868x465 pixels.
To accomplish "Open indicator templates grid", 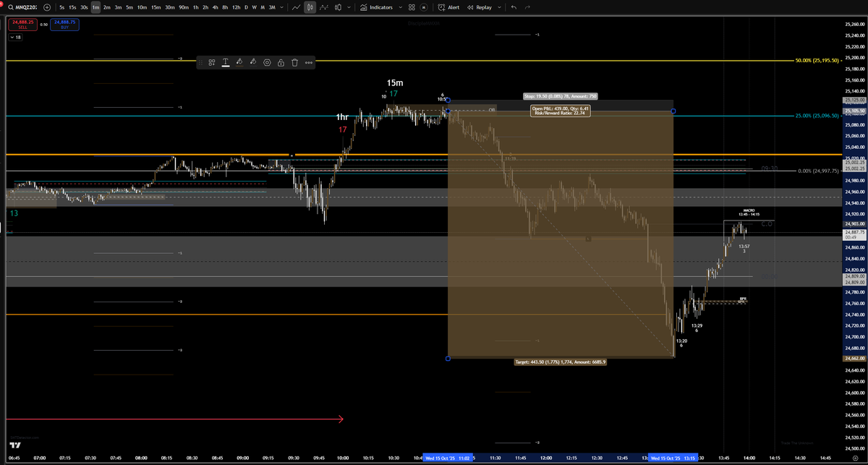I will click(x=412, y=7).
